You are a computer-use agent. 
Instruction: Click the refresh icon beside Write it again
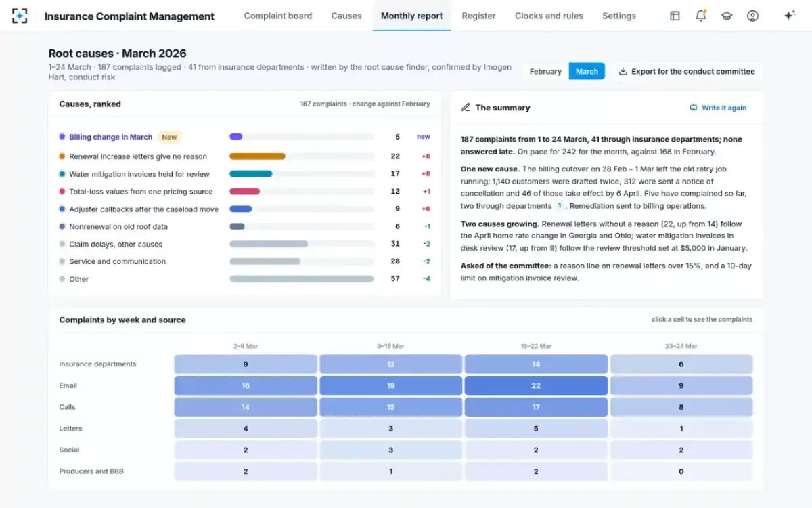(x=694, y=108)
